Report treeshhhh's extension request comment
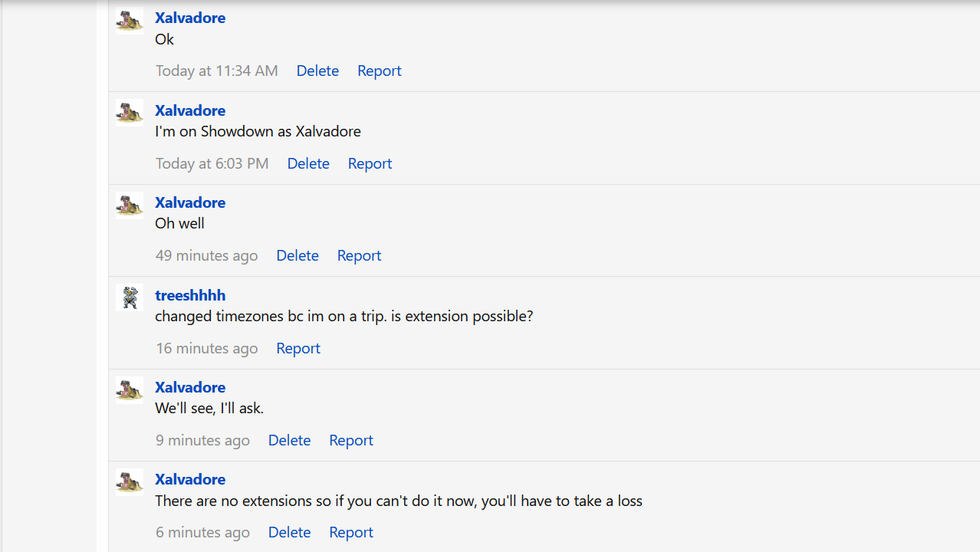This screenshot has height=552, width=980. [298, 348]
